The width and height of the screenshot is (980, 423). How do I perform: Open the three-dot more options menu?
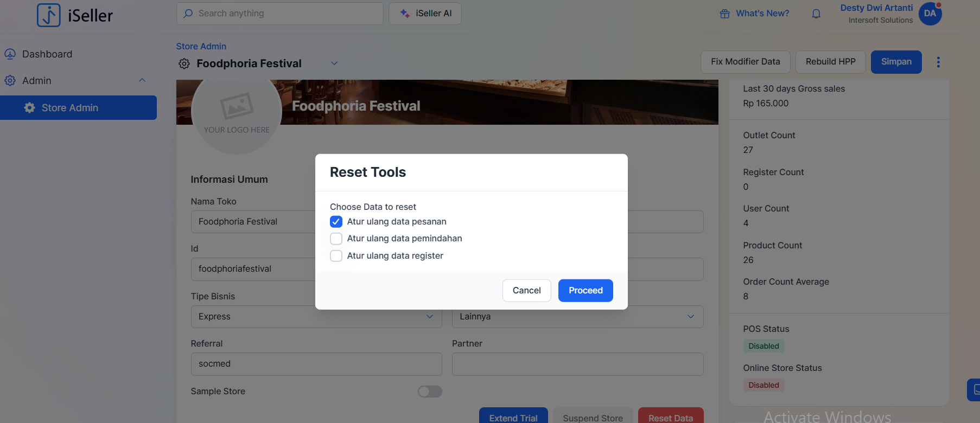point(938,62)
